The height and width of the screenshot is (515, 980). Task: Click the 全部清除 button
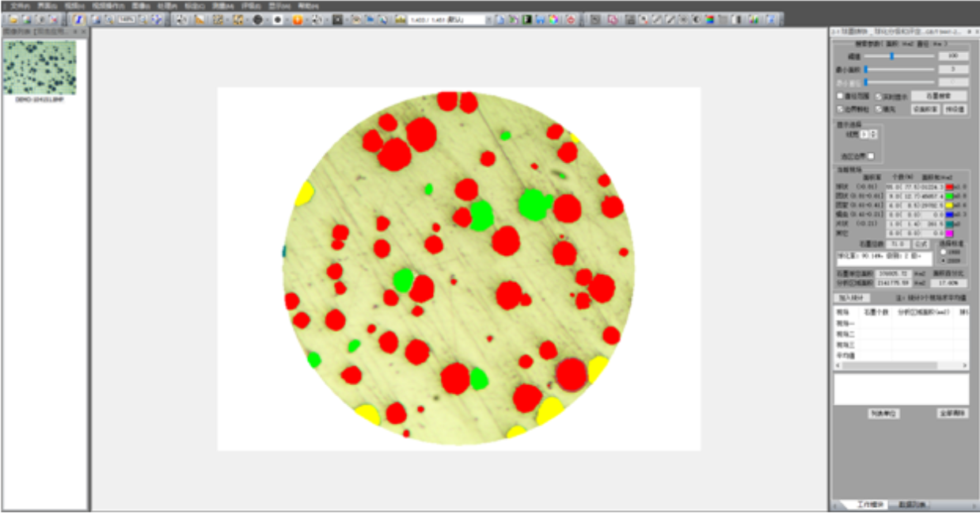[x=952, y=414]
